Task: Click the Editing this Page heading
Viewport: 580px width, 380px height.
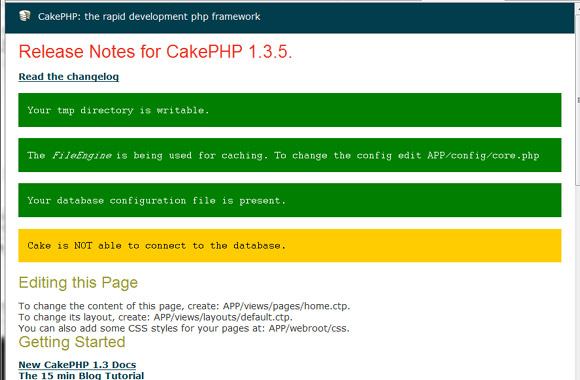Action: pos(78,283)
